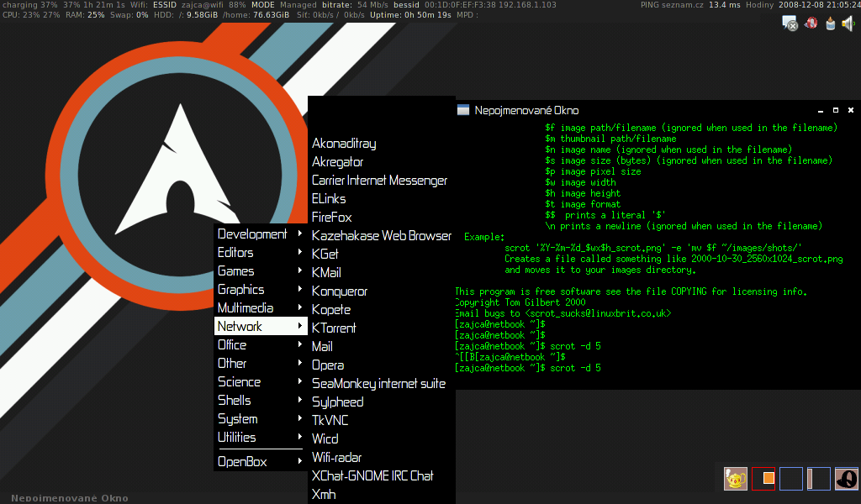Open the Utilities menu category
Viewport: 861px width, 504px height.
261,437
